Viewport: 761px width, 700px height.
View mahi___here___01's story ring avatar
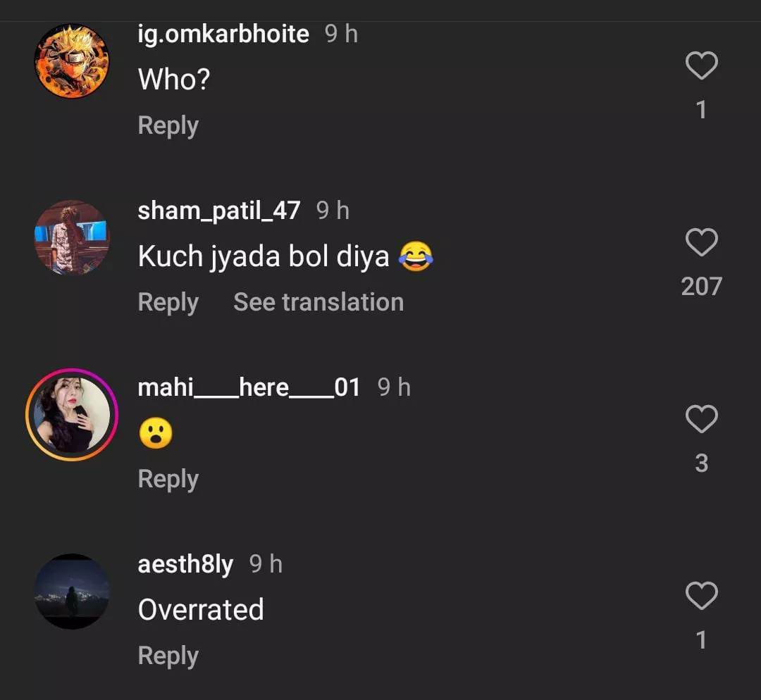click(72, 415)
